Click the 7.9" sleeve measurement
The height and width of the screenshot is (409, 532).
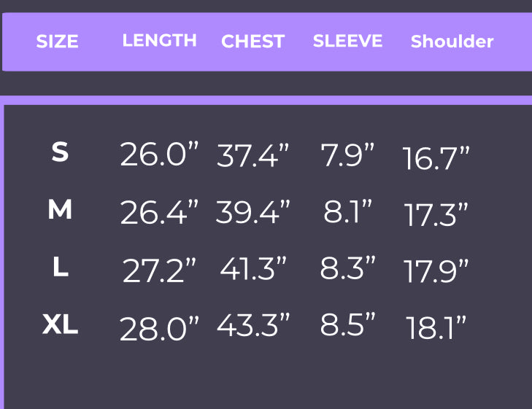(347, 155)
